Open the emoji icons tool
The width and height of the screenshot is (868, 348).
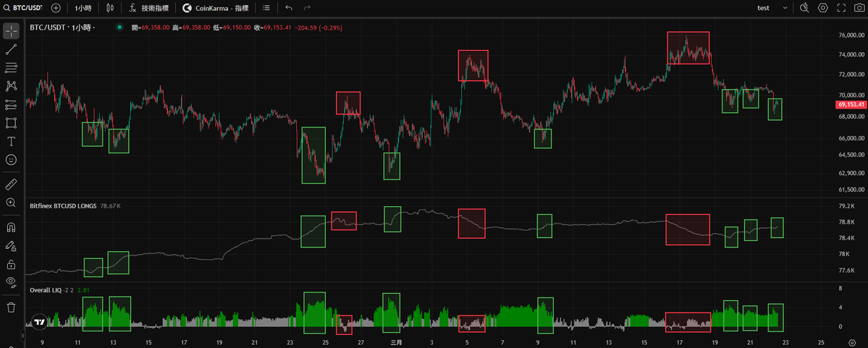[x=11, y=159]
